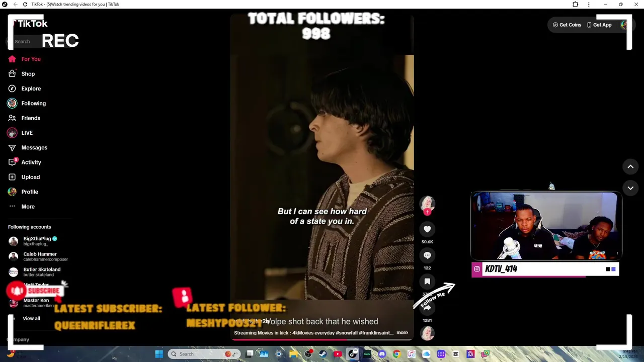
Task: Click the video progress bar
Action: [322, 339]
